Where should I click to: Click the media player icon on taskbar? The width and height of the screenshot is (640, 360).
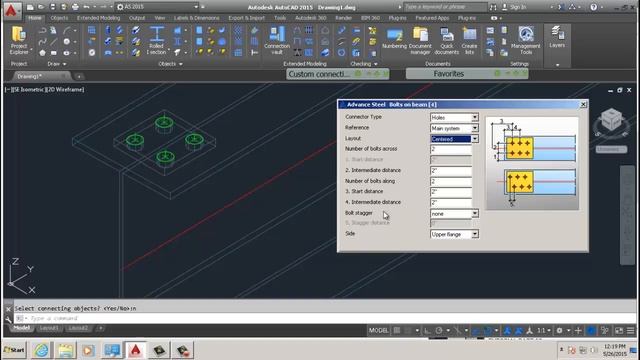point(88,350)
